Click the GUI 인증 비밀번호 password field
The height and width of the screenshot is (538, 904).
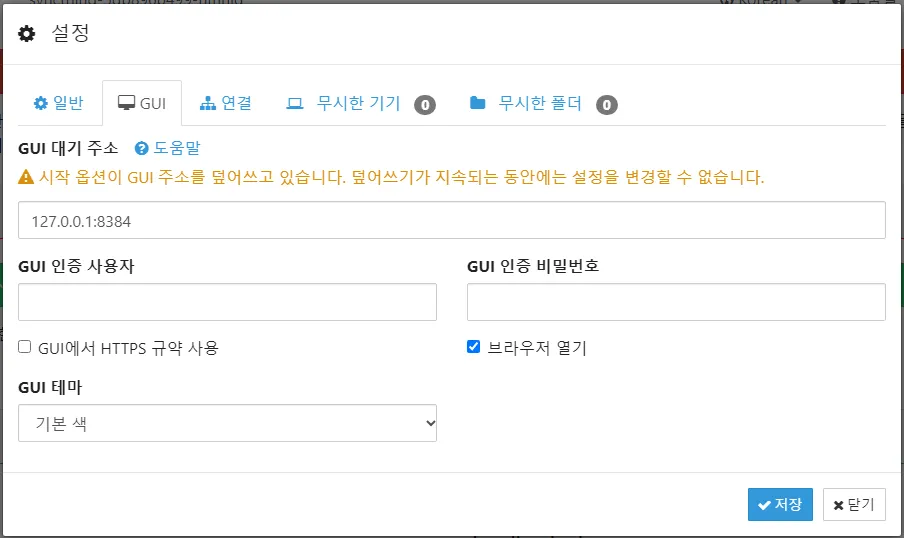coord(676,302)
